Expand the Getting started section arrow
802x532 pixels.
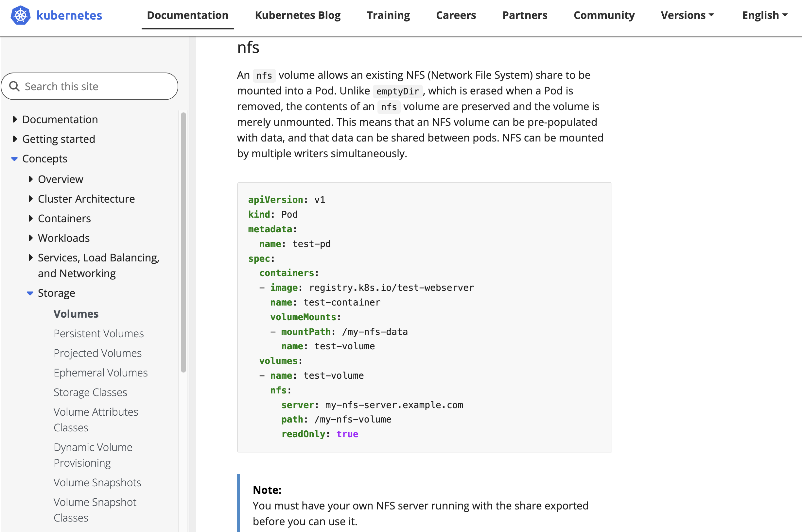pyautogui.click(x=15, y=139)
